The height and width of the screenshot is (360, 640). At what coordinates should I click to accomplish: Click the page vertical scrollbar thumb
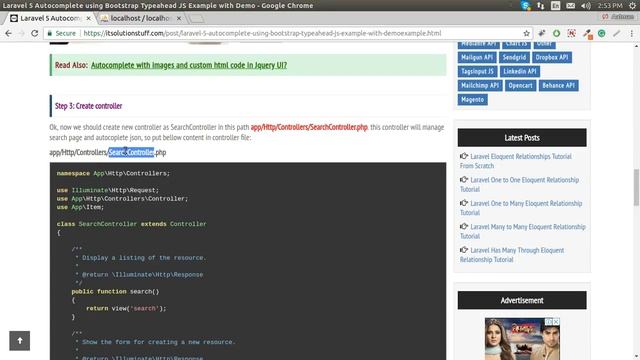tap(636, 188)
